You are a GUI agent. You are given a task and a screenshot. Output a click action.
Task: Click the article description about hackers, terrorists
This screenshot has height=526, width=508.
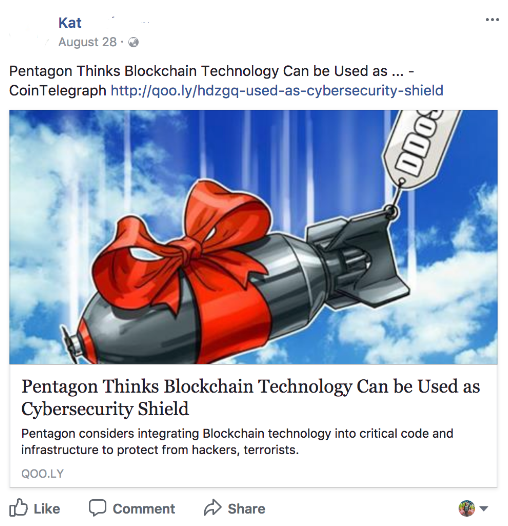[237, 441]
